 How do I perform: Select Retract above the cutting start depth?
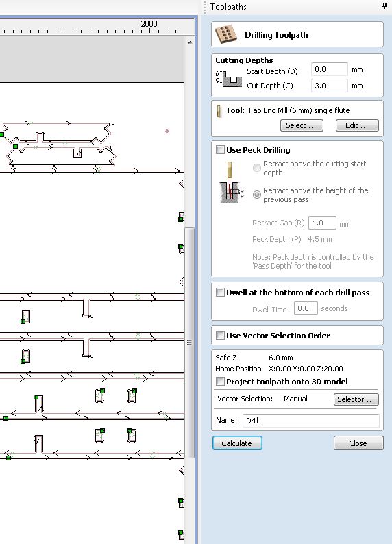pyautogui.click(x=257, y=168)
